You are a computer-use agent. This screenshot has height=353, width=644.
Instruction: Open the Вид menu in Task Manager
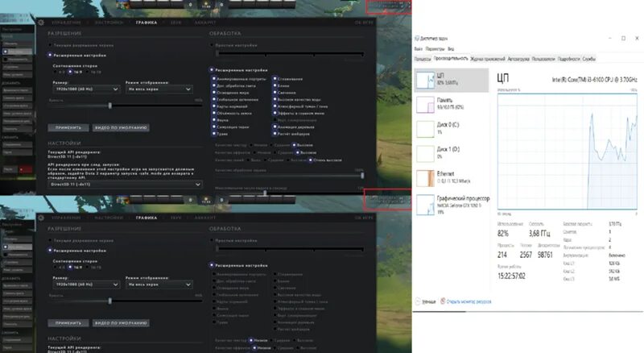[451, 48]
